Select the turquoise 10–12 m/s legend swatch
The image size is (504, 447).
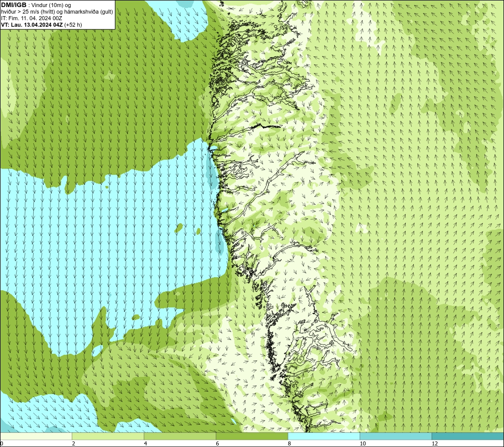396,436
